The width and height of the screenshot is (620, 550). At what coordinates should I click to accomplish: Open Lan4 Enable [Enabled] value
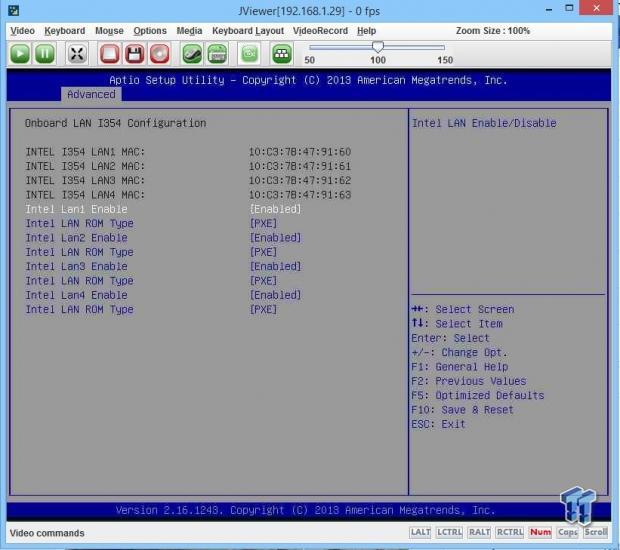275,295
